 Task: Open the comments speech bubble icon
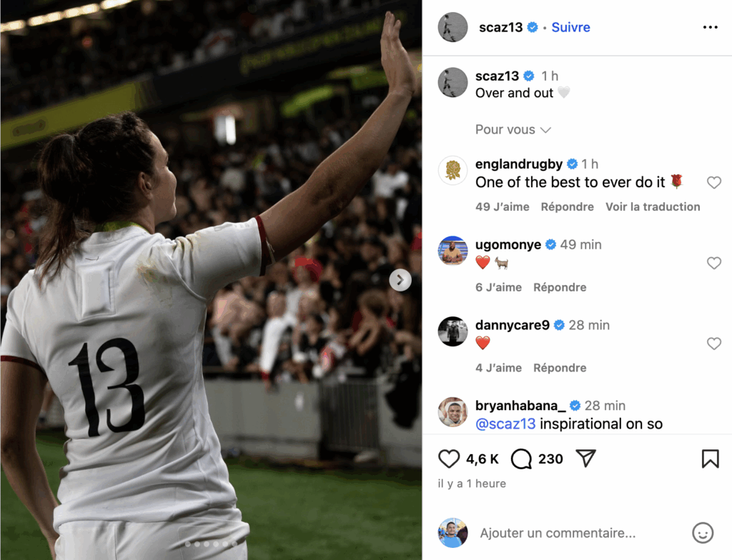pyautogui.click(x=521, y=459)
